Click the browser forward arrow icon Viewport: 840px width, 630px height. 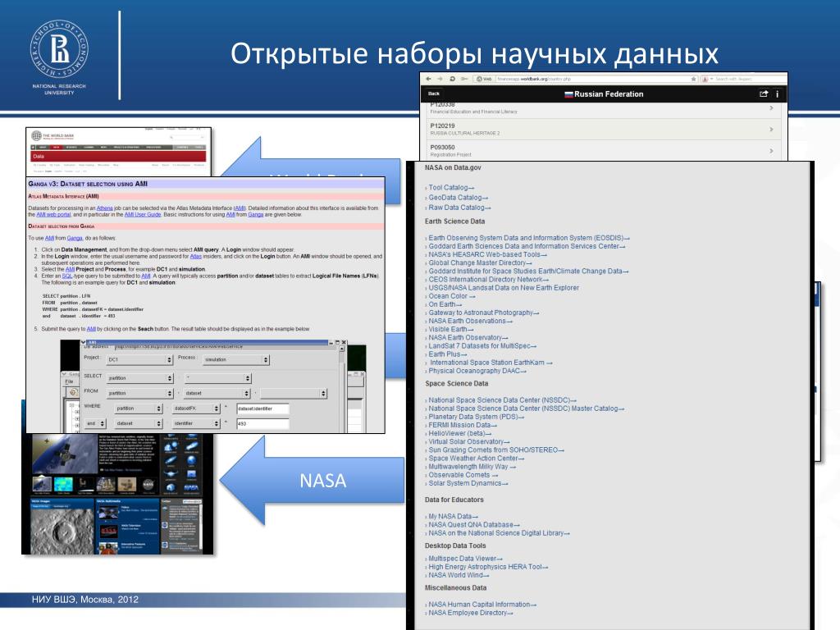440,79
